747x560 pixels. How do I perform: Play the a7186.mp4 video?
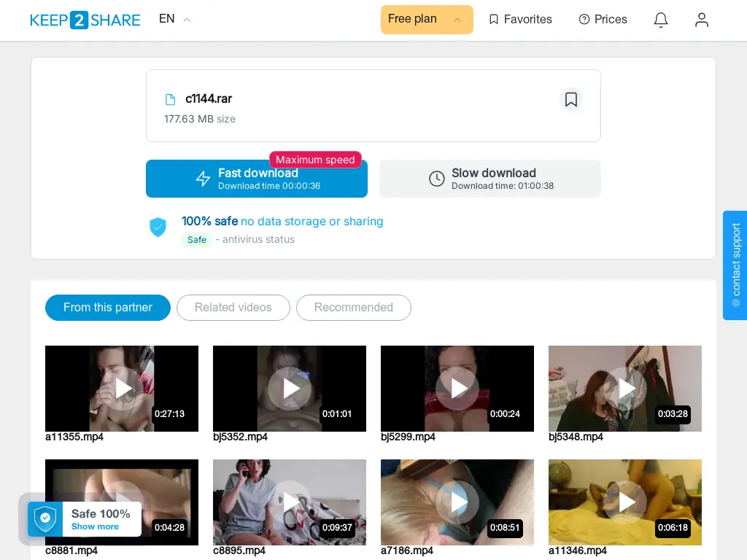[x=457, y=502]
